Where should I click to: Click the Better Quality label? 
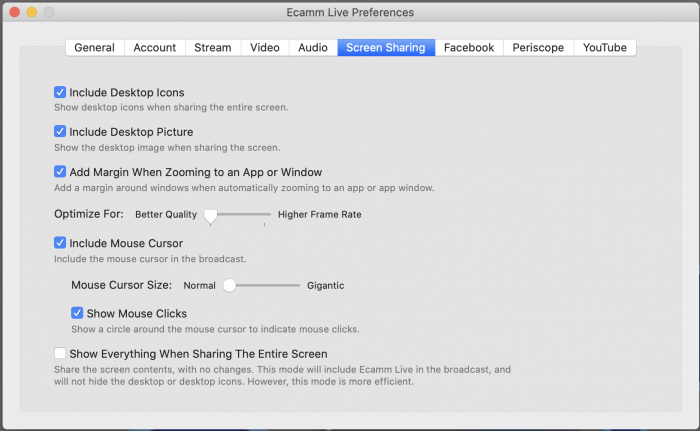point(166,214)
